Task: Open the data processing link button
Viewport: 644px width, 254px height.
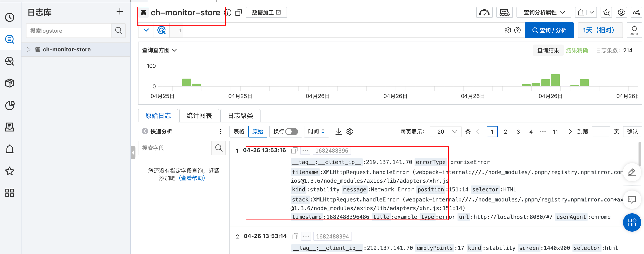Action: [x=266, y=13]
